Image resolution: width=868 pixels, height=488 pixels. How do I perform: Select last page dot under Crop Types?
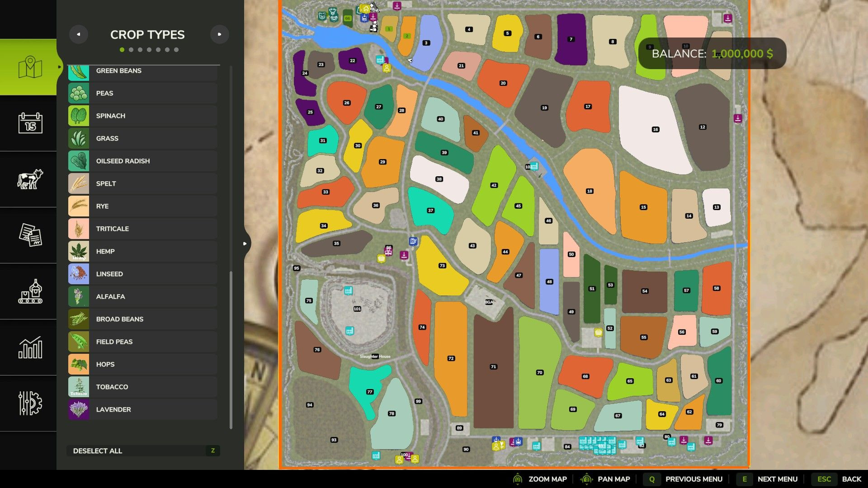[x=176, y=50]
